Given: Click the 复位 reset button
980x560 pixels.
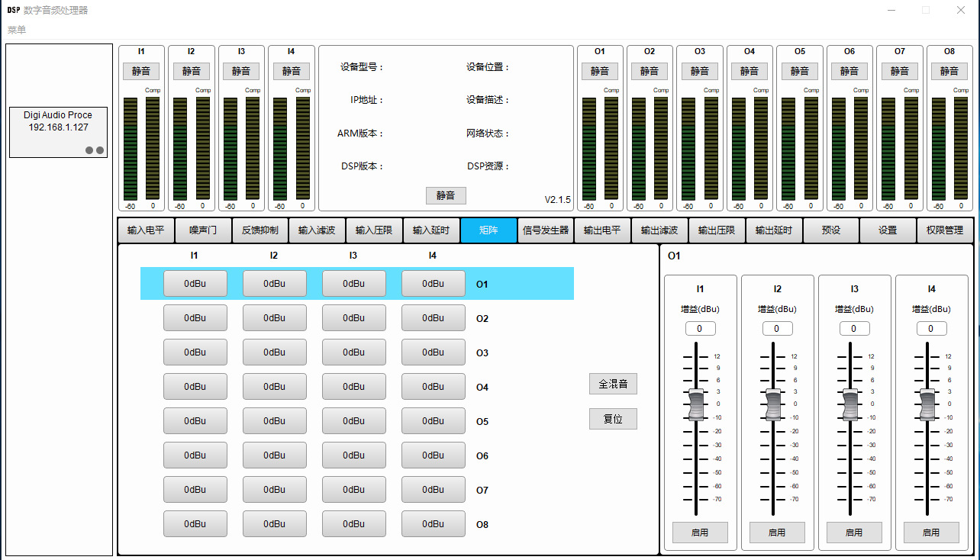Looking at the screenshot, I should (x=613, y=419).
